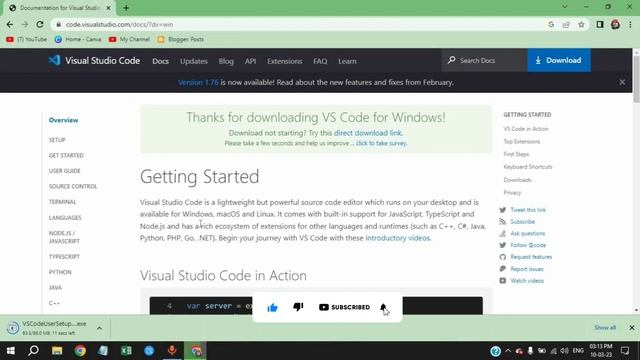Open the share page icon
The height and width of the screenshot is (360, 640).
click(x=566, y=24)
